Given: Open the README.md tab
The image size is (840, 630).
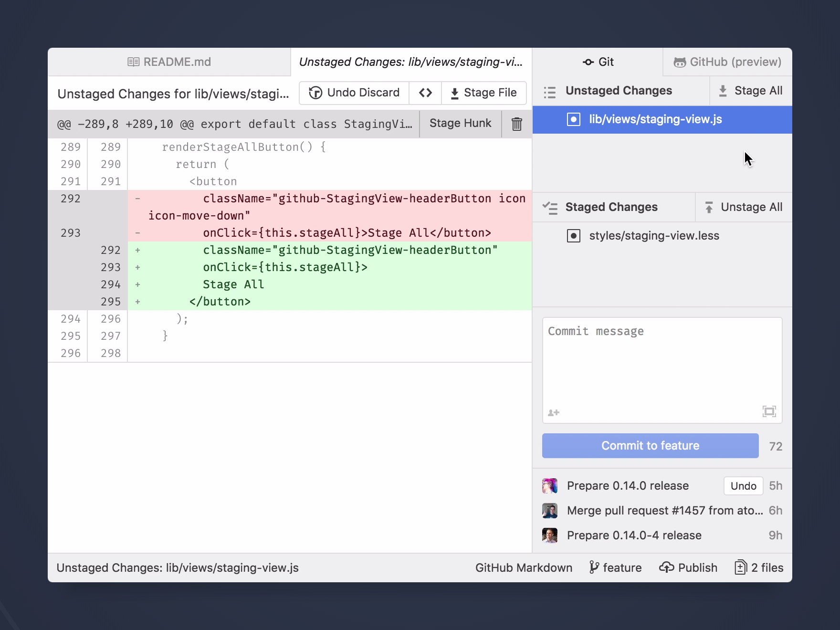Looking at the screenshot, I should tap(169, 62).
